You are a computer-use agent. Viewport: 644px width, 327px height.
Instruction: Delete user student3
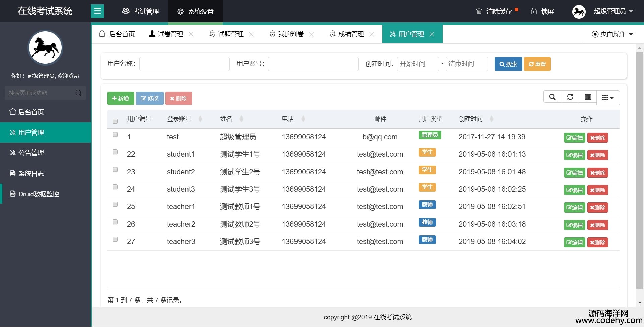[x=597, y=190]
